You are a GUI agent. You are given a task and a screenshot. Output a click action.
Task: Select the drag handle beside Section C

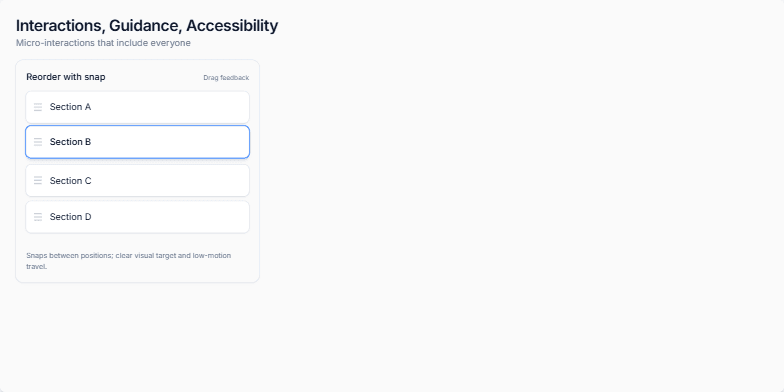click(38, 180)
